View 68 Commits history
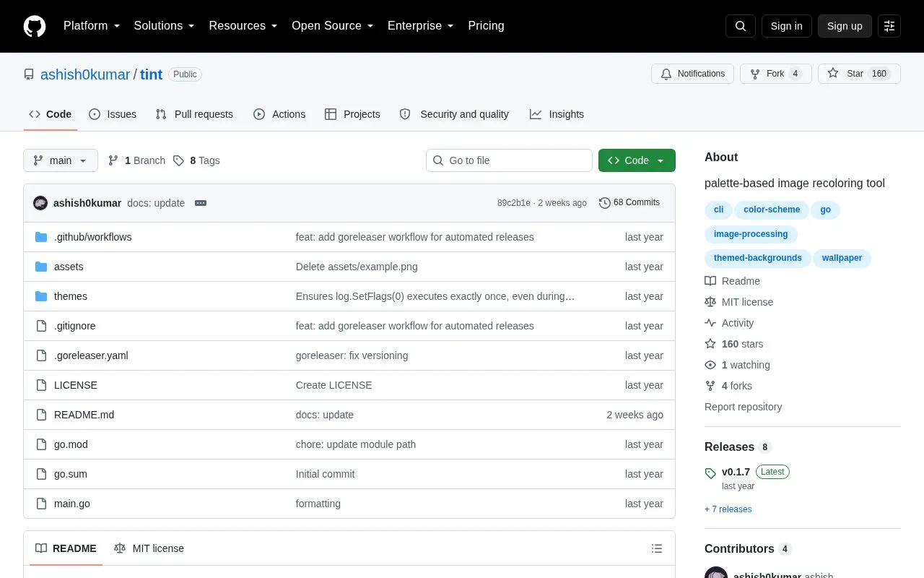Screen dimensions: 924x578 pos(629,203)
